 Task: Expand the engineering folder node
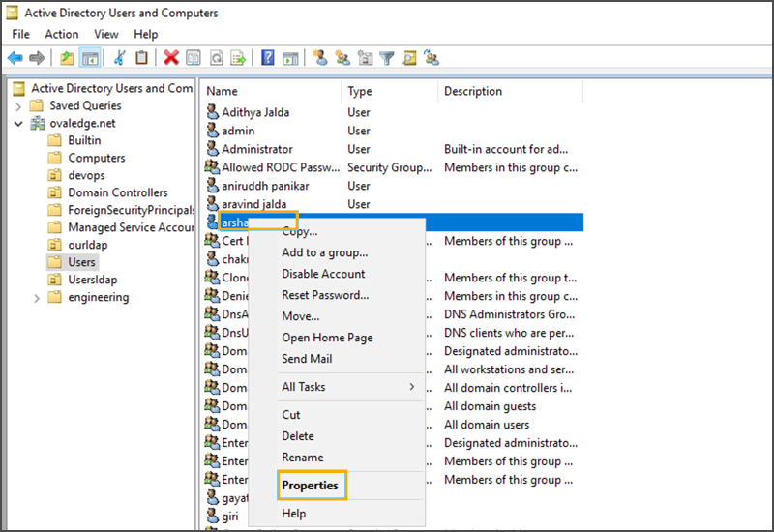click(37, 297)
